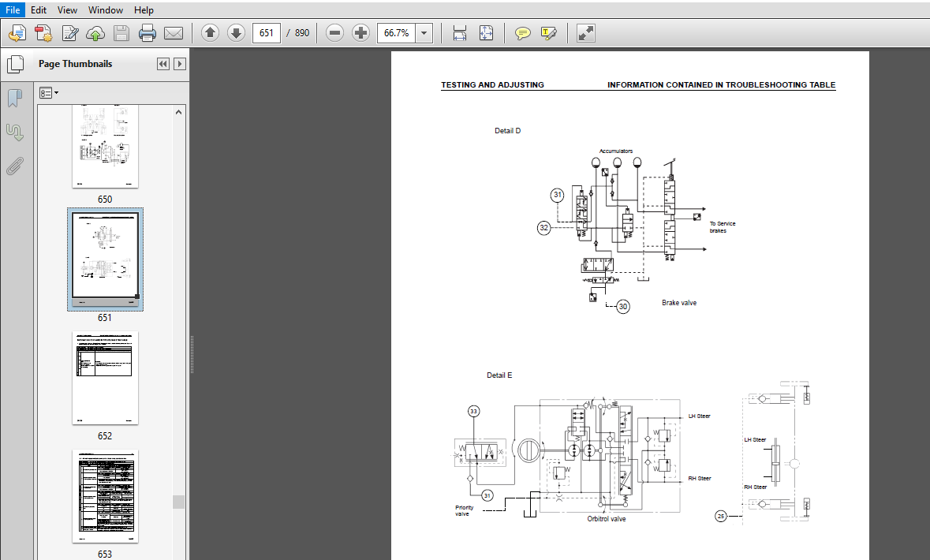The width and height of the screenshot is (930, 560).
Task: Click the thumbnail panel scrollbar thumb
Action: pos(178,502)
